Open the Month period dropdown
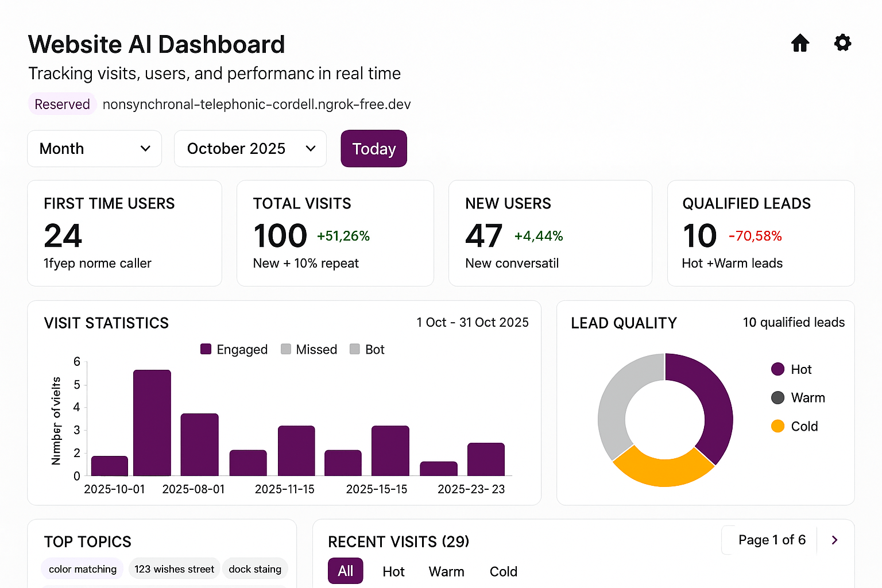The width and height of the screenshot is (882, 588). (x=94, y=148)
